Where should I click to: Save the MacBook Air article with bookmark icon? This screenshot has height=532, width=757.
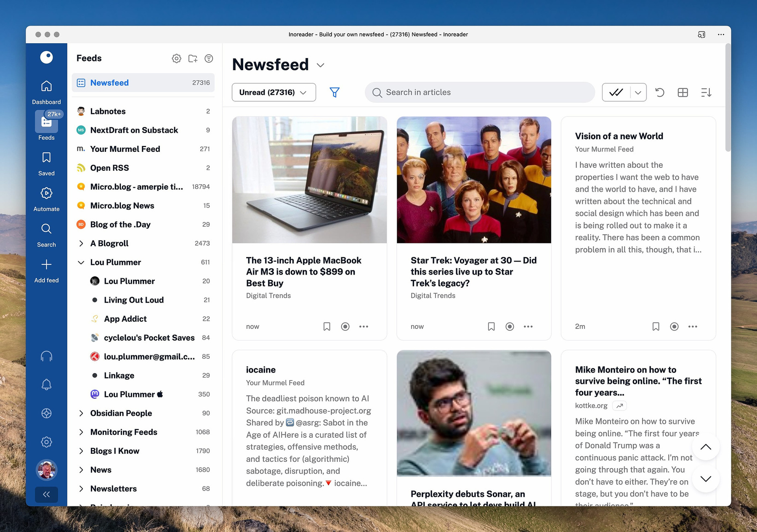327,326
